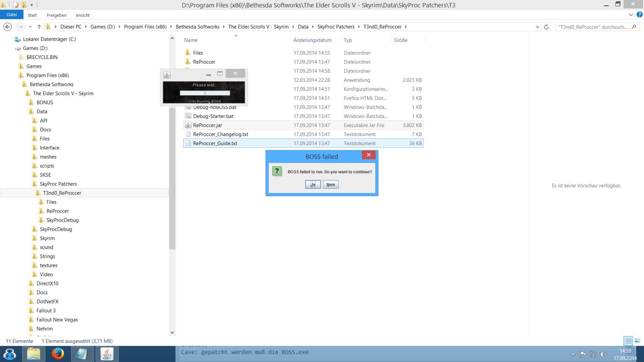Expand the ribbon with the chevron

tap(631, 15)
